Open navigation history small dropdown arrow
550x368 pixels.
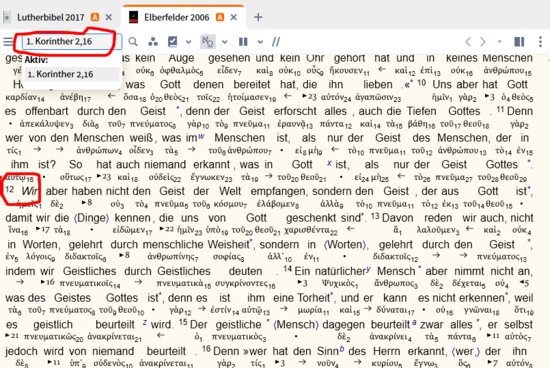pyautogui.click(x=499, y=41)
